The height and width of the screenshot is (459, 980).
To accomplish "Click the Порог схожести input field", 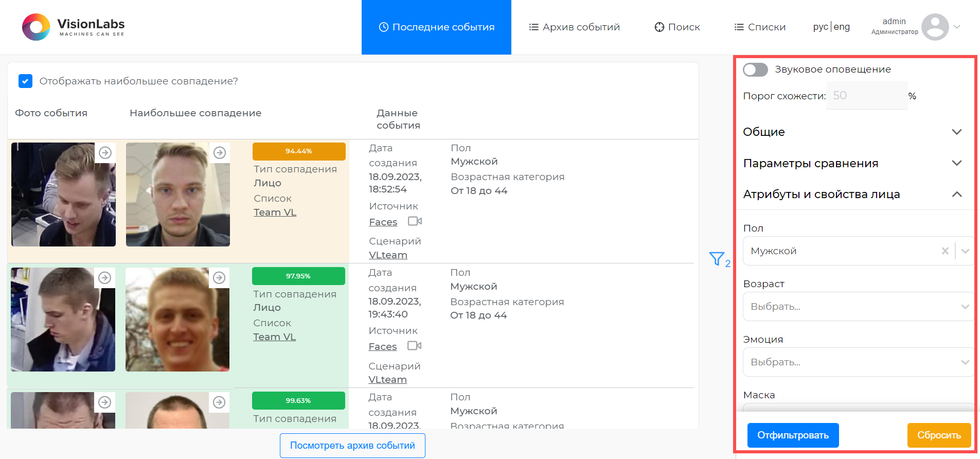I will pyautogui.click(x=867, y=96).
